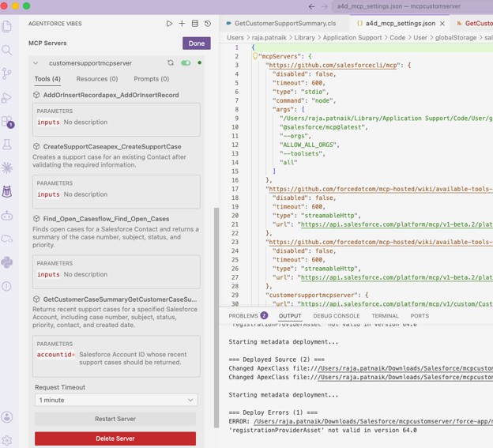Image resolution: width=493 pixels, height=448 pixels.
Task: Click the title bar command center search field
Action: (x=412, y=6)
